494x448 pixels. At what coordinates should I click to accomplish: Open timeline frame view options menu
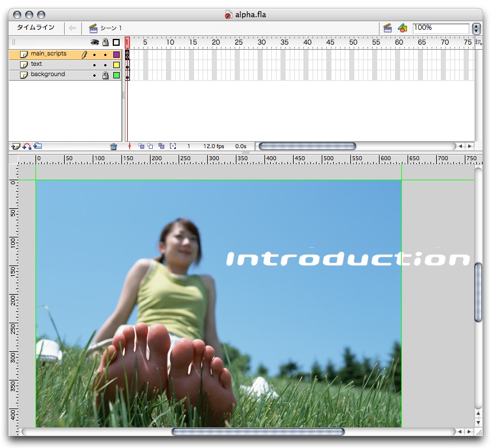[479, 42]
